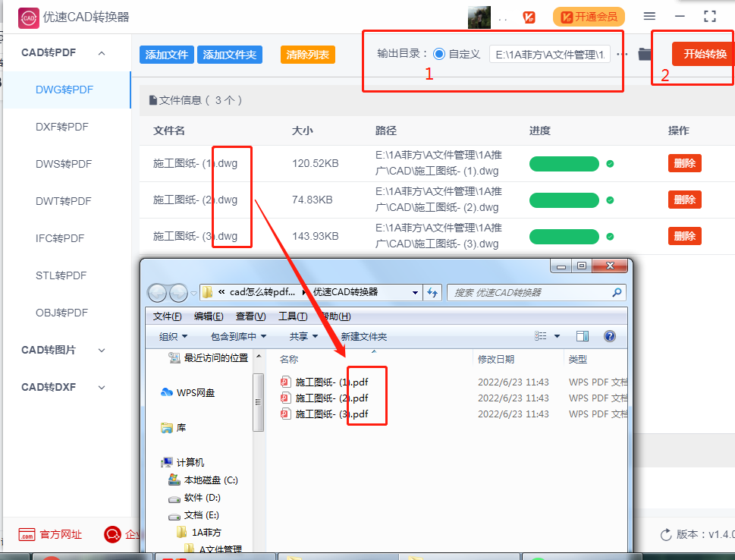Screen dimensions: 735x560
Task: Click the change view icon in Explorer
Action: point(541,336)
